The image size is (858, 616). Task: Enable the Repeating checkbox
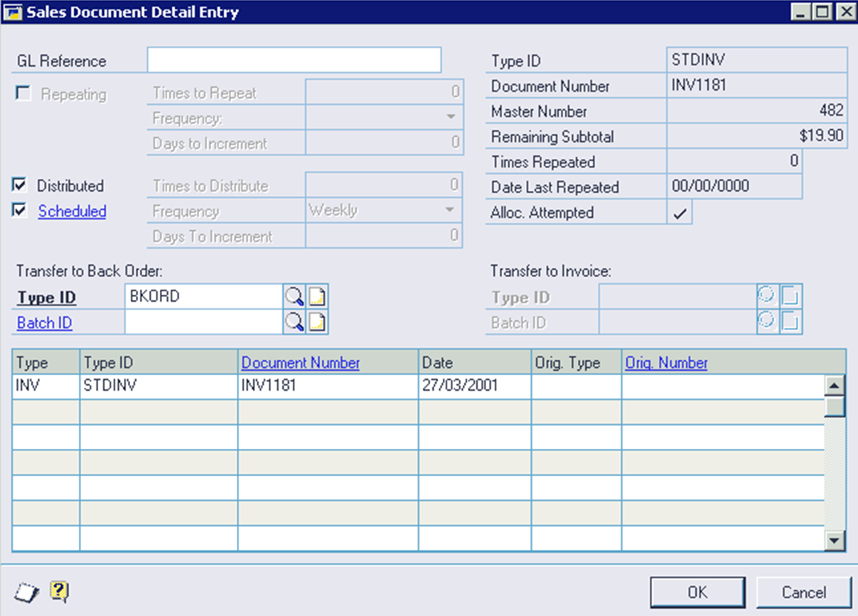pyautogui.click(x=24, y=94)
